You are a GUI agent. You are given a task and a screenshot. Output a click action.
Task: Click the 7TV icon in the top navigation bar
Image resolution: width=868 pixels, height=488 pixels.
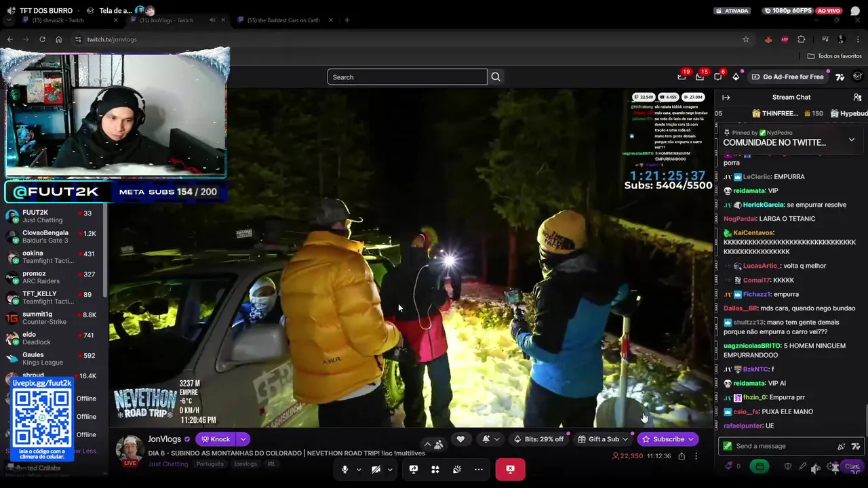click(x=840, y=77)
